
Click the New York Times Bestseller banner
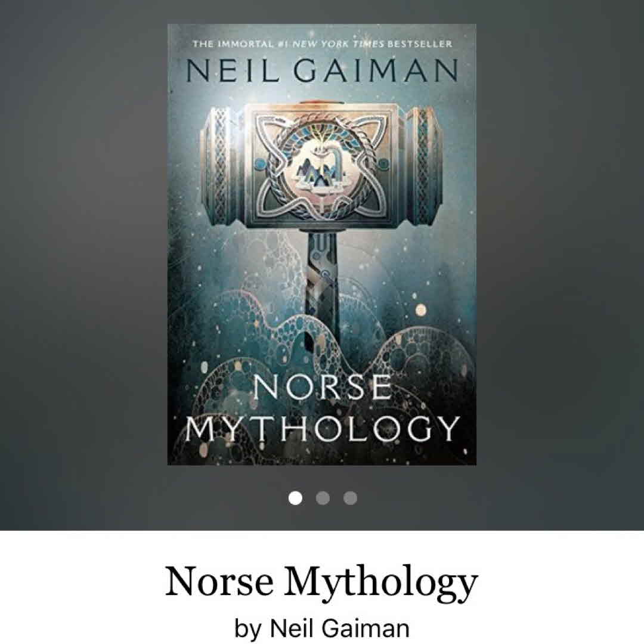(x=323, y=44)
